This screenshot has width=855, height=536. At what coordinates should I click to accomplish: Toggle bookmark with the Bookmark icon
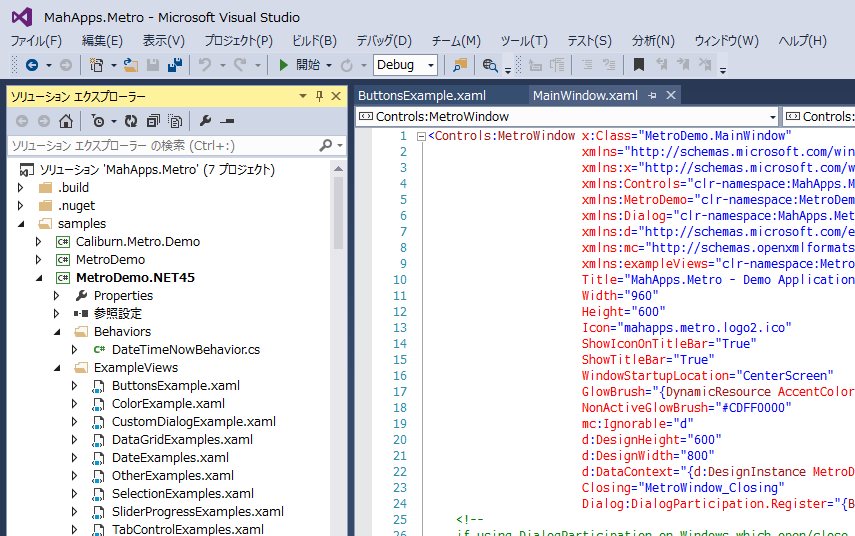[x=639, y=65]
